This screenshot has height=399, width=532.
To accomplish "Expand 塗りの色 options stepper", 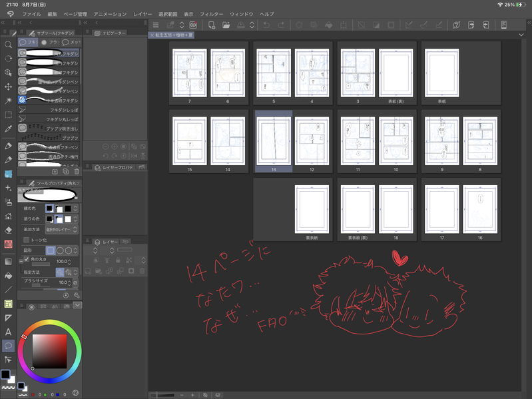I will 75,219.
